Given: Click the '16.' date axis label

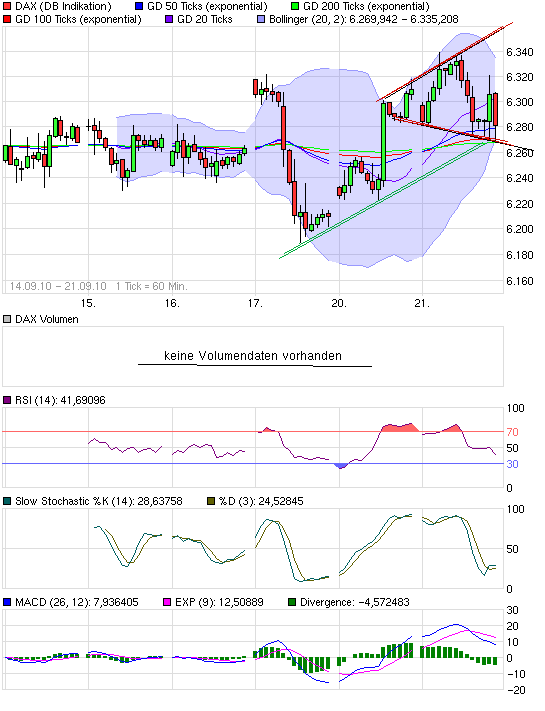Looking at the screenshot, I should tap(172, 303).
